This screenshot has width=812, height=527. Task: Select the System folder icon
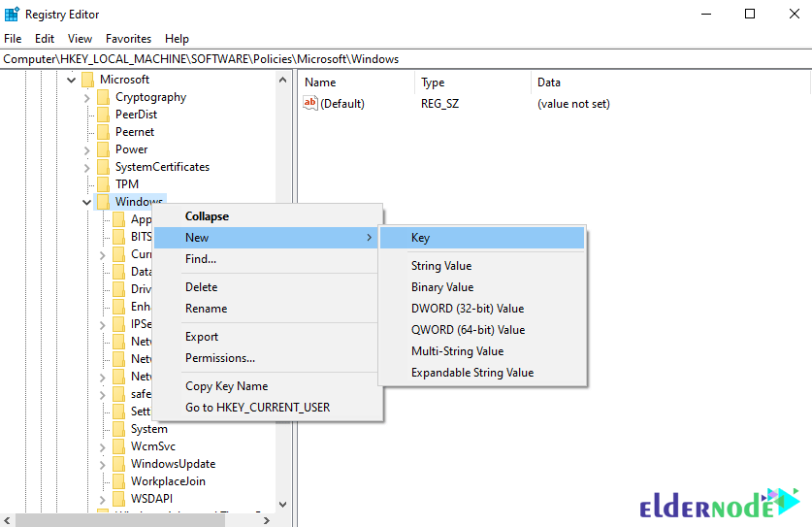click(x=119, y=429)
